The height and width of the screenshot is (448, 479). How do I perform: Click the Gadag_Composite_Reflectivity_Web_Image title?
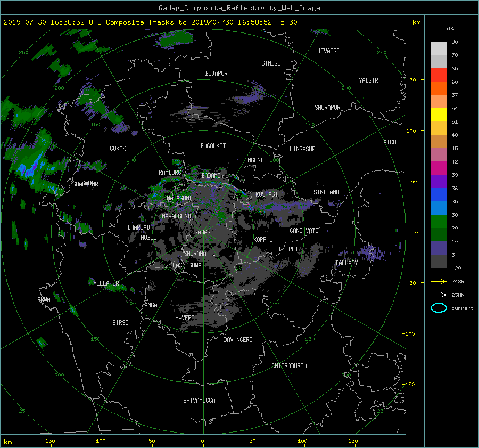[239, 8]
